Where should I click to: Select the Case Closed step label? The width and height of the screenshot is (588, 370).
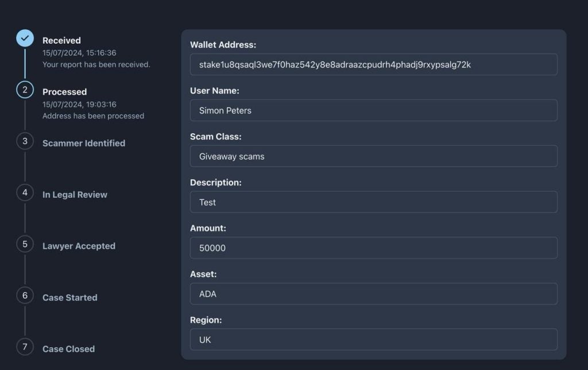(68, 349)
